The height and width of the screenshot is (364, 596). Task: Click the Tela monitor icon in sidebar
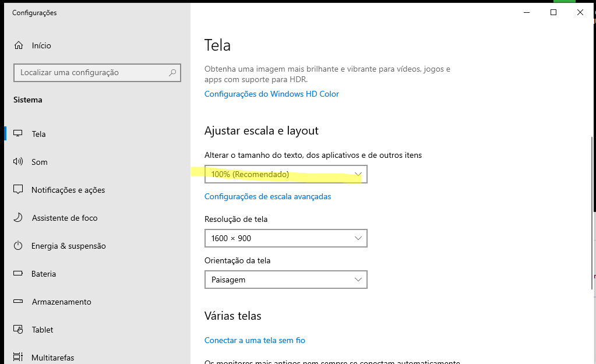click(19, 134)
